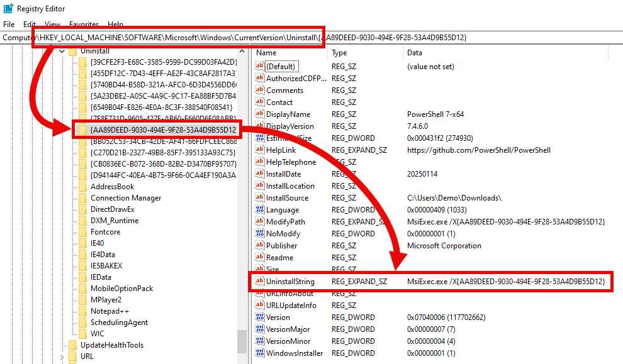623x364 pixels.
Task: Click the Language DWORD value icon
Action: click(259, 209)
